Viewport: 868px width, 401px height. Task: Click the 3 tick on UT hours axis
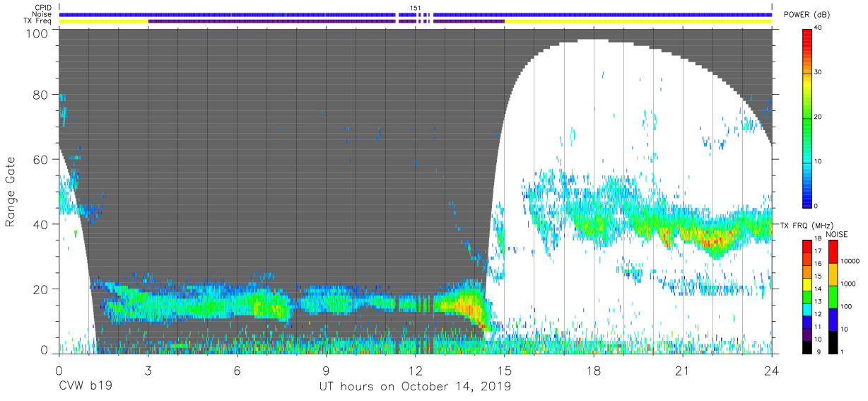148,370
